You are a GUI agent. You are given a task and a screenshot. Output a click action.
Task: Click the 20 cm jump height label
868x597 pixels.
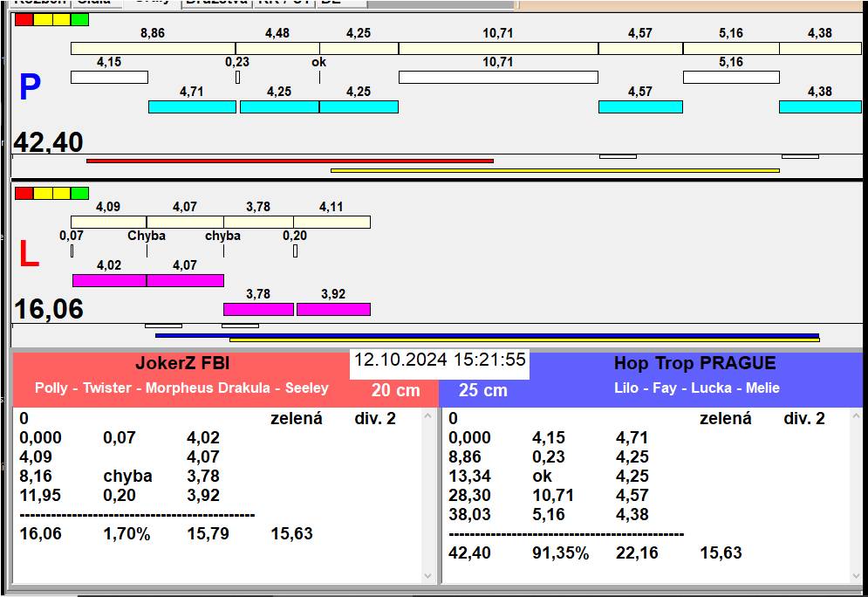[x=396, y=390]
